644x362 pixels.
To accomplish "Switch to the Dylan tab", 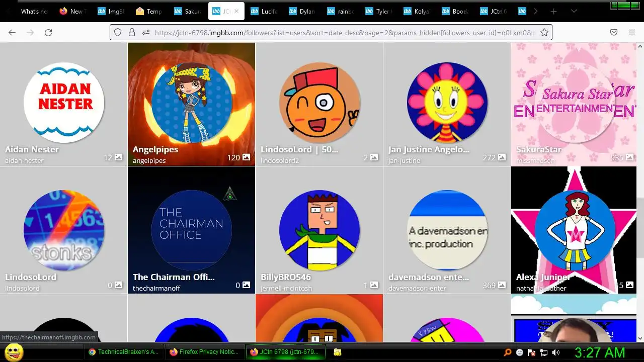I will (302, 11).
